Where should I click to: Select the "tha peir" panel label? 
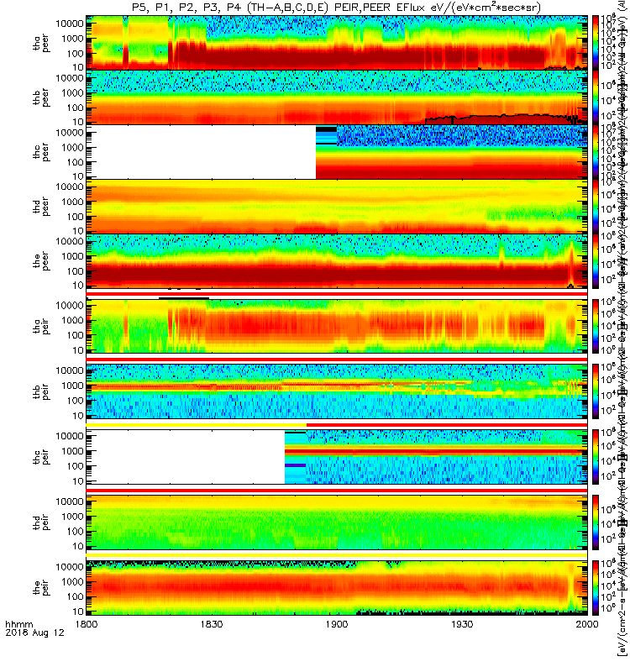tap(41, 326)
